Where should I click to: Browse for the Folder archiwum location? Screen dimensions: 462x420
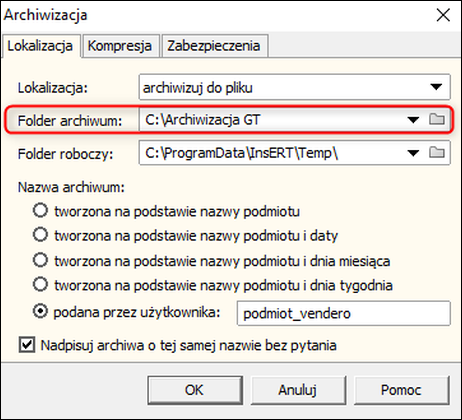click(437, 119)
